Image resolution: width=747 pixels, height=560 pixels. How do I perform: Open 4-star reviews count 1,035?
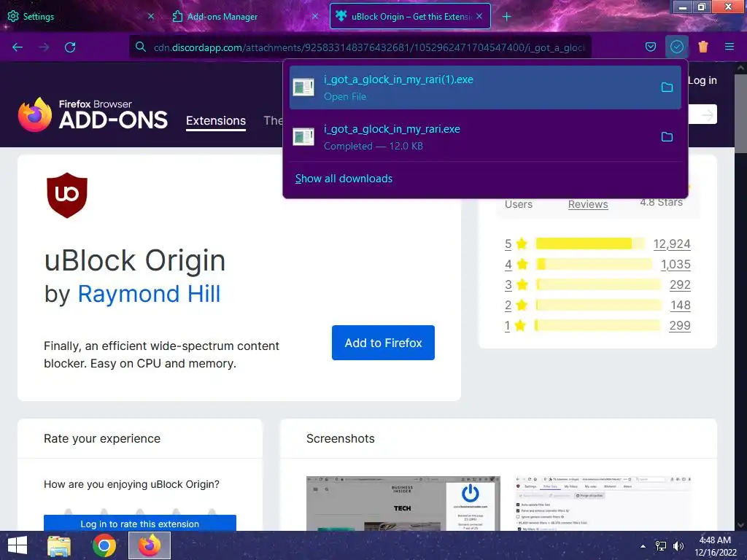click(x=676, y=264)
